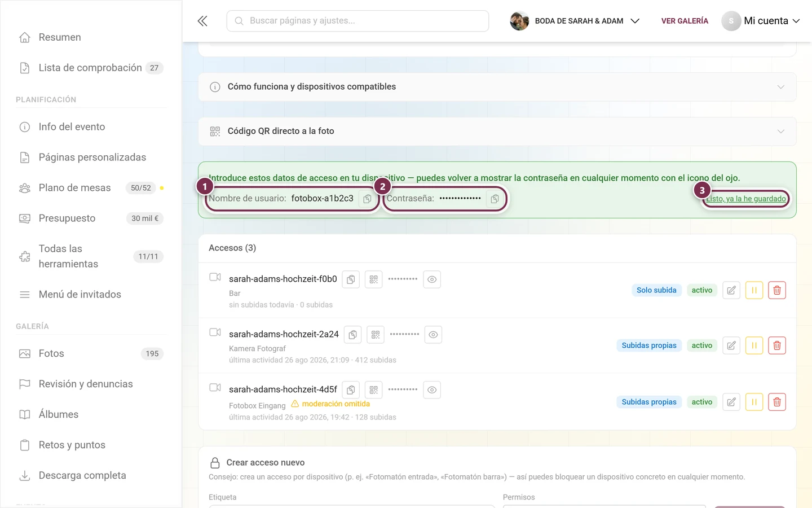Pause the Bar access entry

[754, 290]
